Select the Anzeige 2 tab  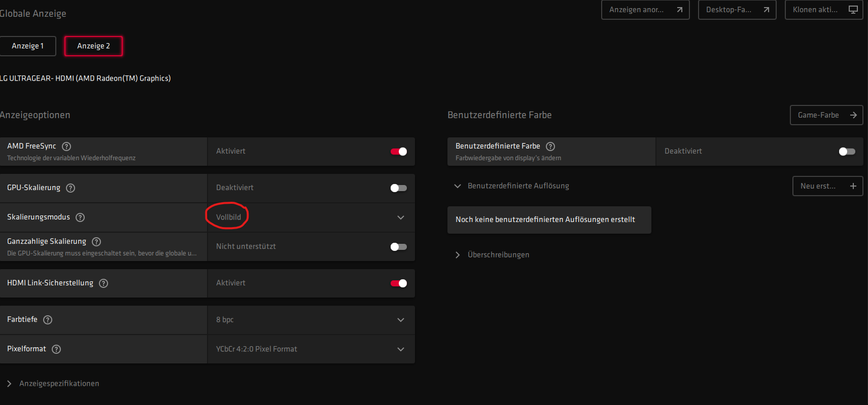[x=93, y=46]
